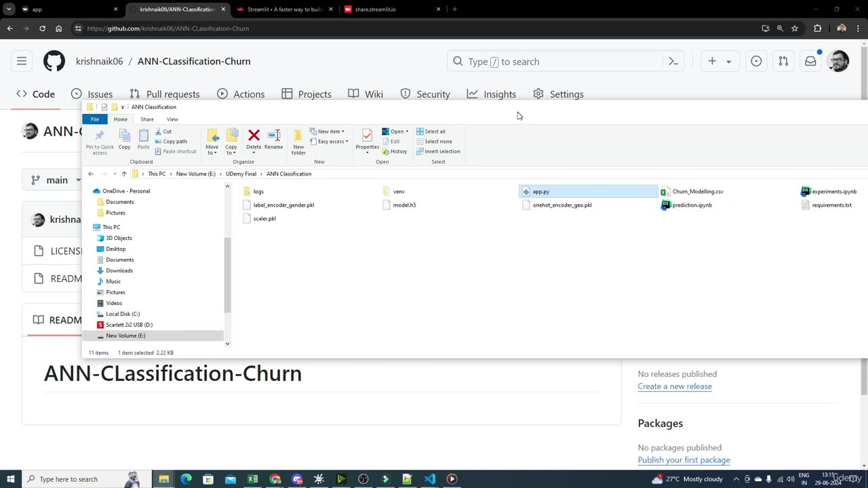The image size is (868, 488).
Task: Open GitHub create new plus dropdown
Action: tap(719, 62)
